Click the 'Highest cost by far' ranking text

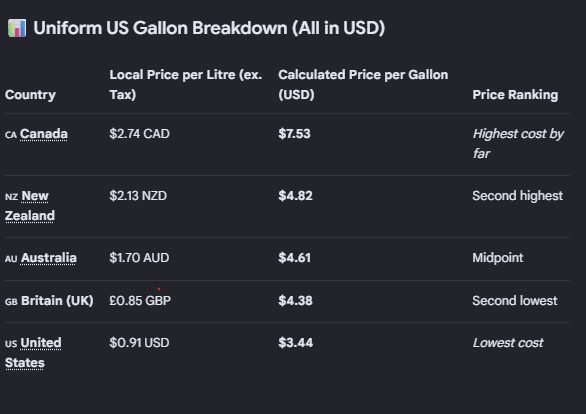coord(518,144)
